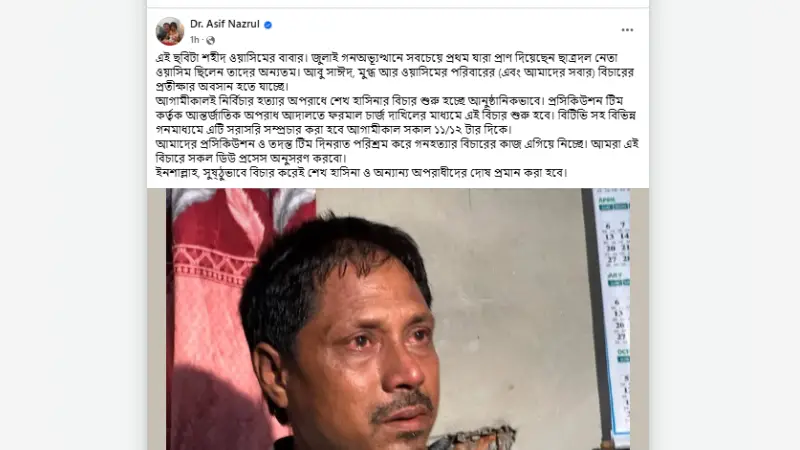
Task: Click the wall calendar in the photo
Action: click(612, 311)
